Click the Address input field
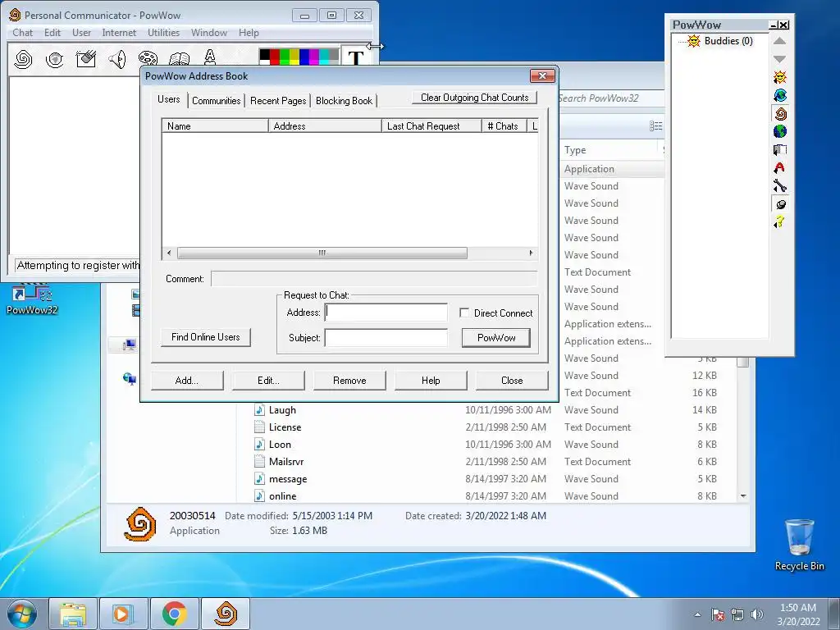Image resolution: width=840 pixels, height=630 pixels. [x=386, y=313]
